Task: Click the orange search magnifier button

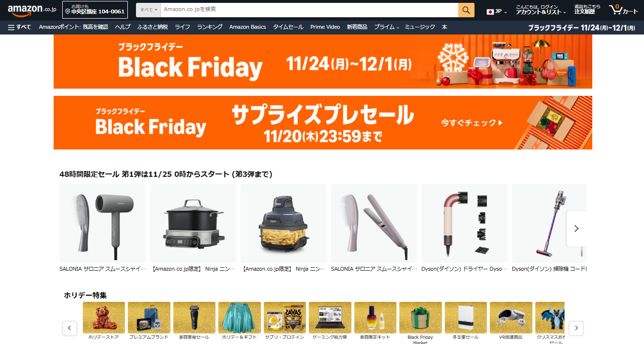Action: [x=466, y=10]
